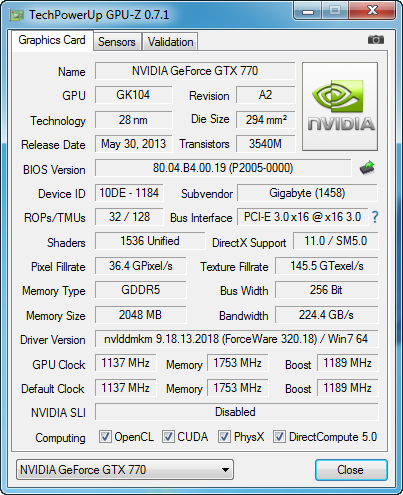The image size is (403, 495).
Task: Click the Driver Version label
Action: tap(53, 340)
